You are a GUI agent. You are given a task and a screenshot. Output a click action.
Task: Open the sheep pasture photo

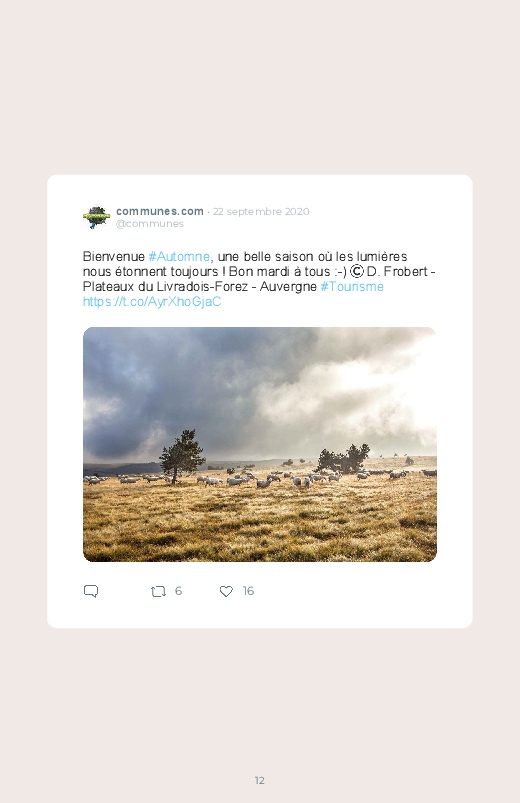tap(260, 445)
